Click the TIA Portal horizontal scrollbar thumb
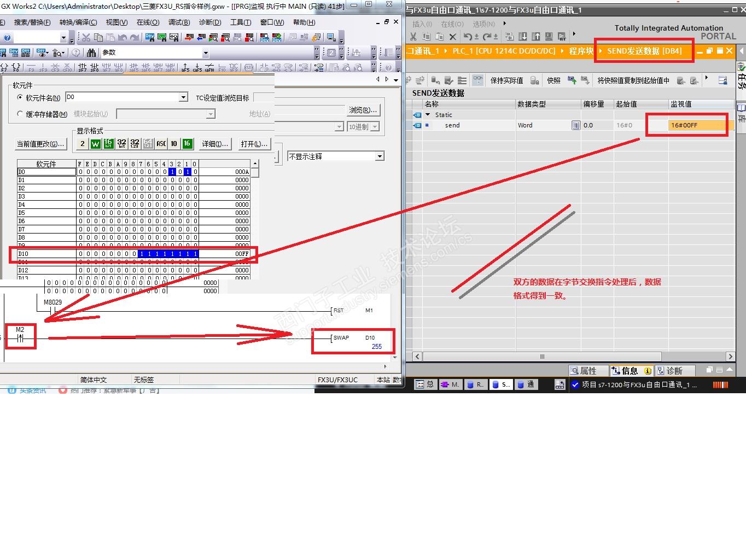The image size is (746, 560). pyautogui.click(x=542, y=357)
